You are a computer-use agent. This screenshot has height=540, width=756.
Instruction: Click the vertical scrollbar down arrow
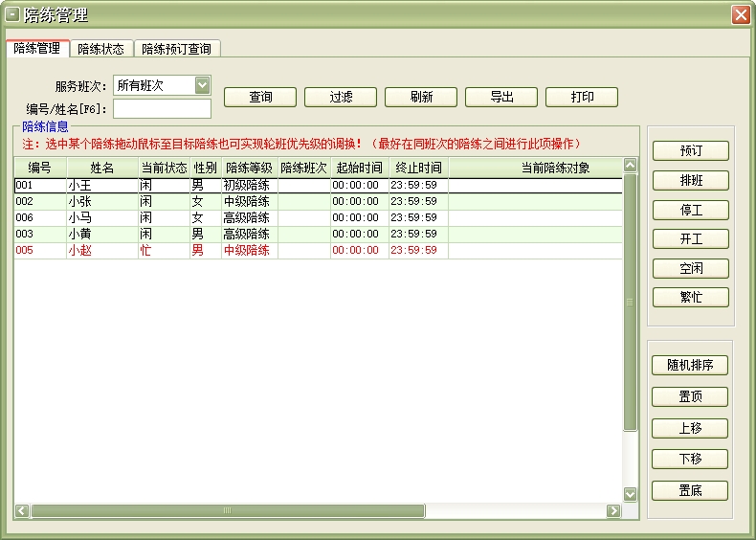(630, 494)
